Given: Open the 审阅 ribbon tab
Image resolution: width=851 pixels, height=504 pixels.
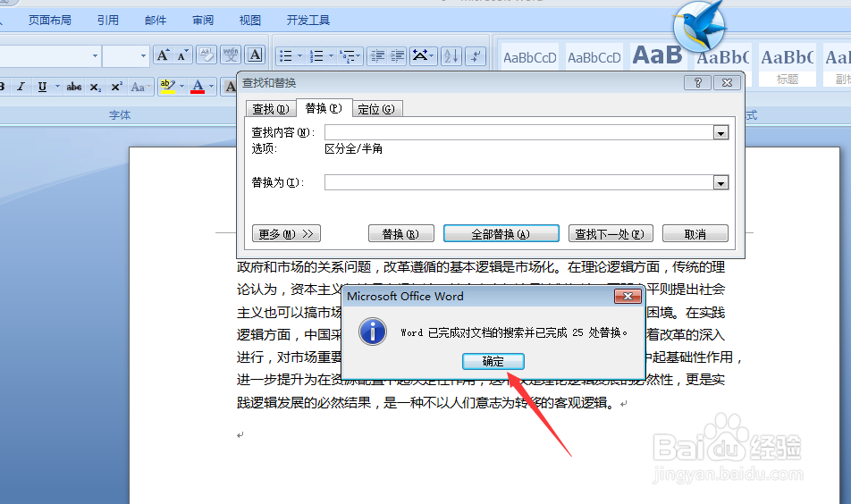Looking at the screenshot, I should pyautogui.click(x=203, y=20).
